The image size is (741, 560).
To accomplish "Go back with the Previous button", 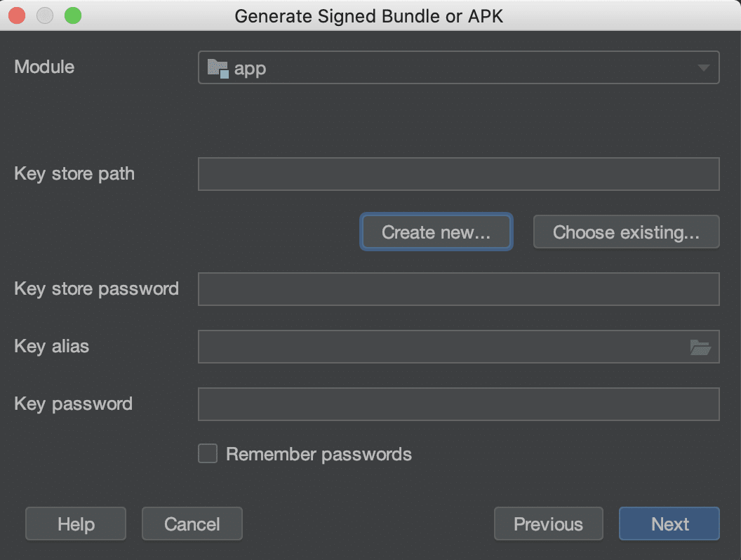I will pos(548,524).
